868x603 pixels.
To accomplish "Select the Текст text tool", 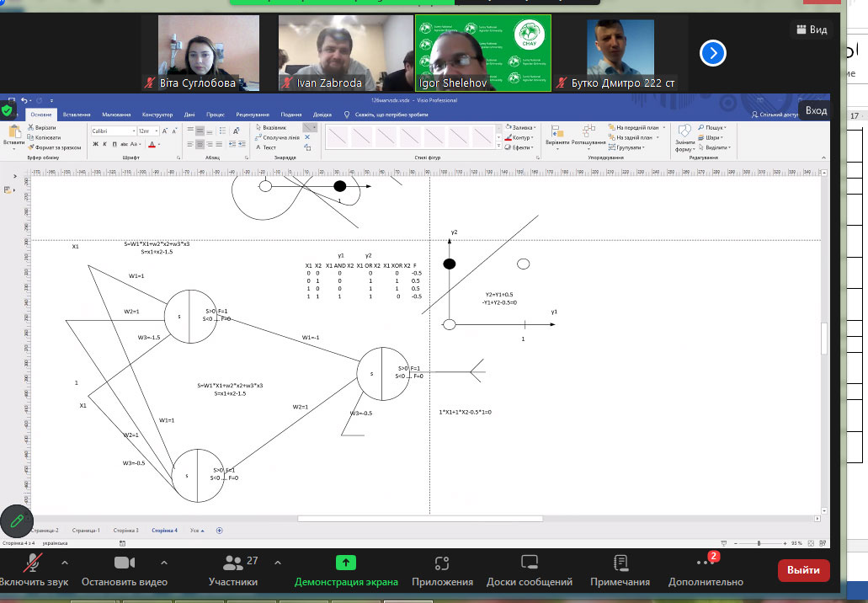I will tap(269, 147).
